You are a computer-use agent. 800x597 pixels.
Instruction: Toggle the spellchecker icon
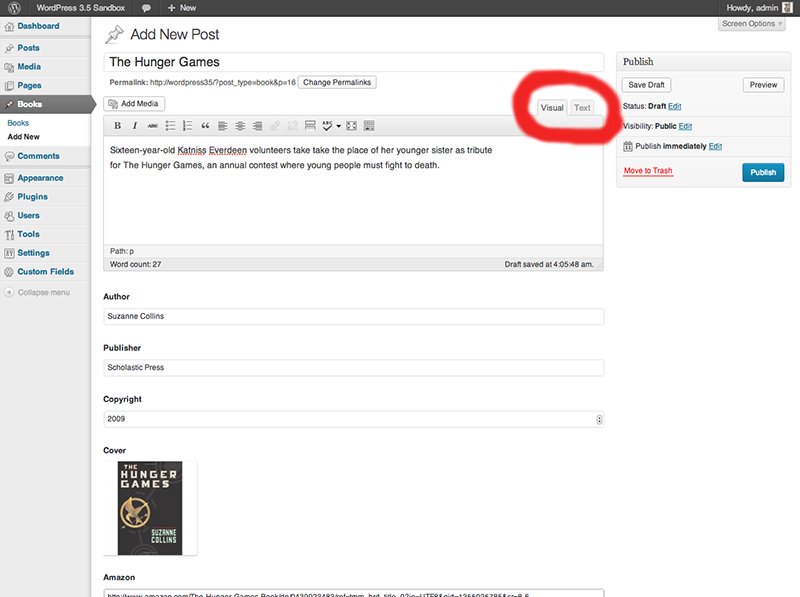click(x=327, y=126)
